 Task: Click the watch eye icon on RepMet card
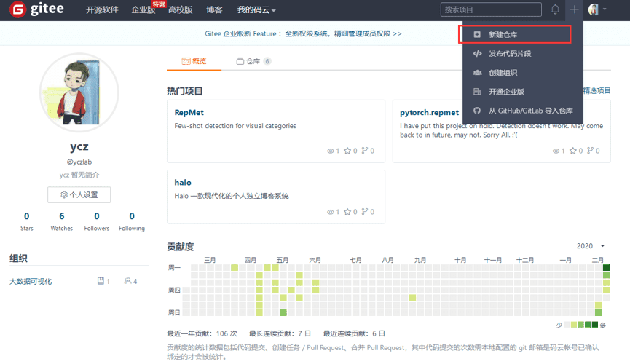coord(330,151)
